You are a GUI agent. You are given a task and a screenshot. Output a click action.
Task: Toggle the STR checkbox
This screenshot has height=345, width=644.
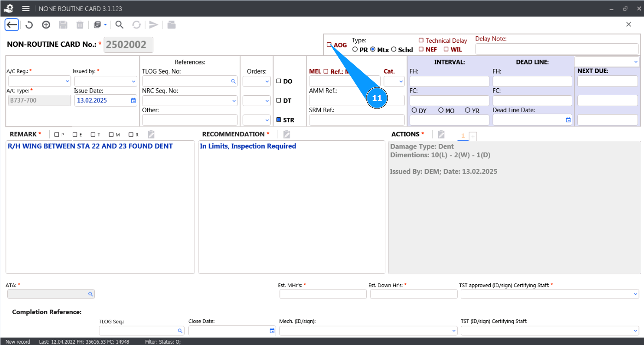(x=278, y=120)
